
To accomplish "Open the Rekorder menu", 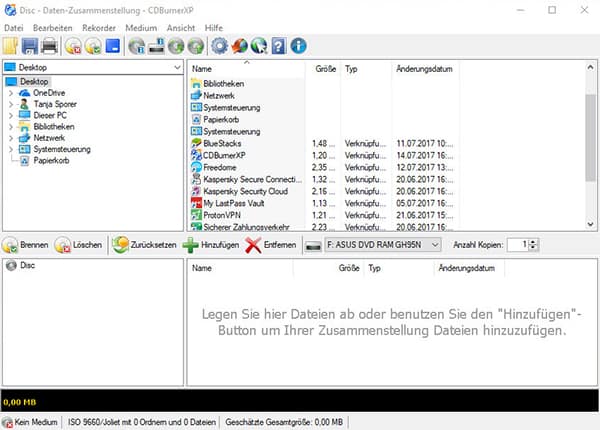I will coord(99,28).
